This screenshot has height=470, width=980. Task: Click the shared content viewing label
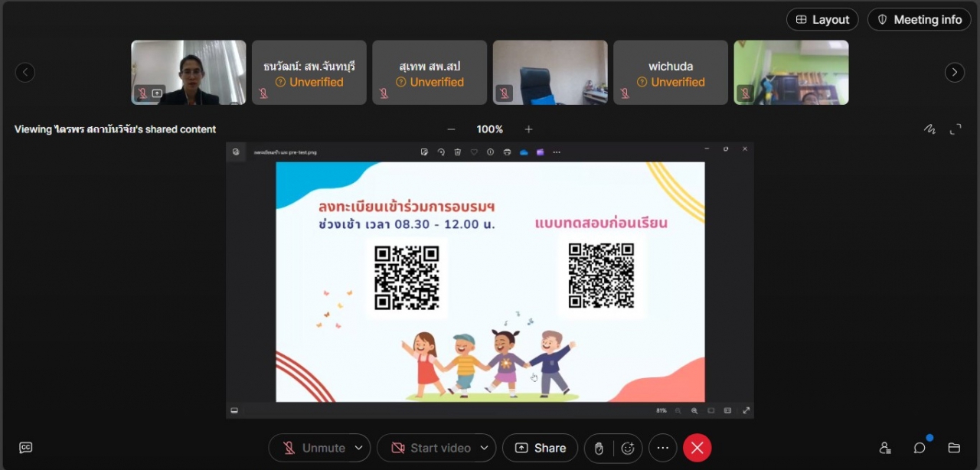pos(115,129)
